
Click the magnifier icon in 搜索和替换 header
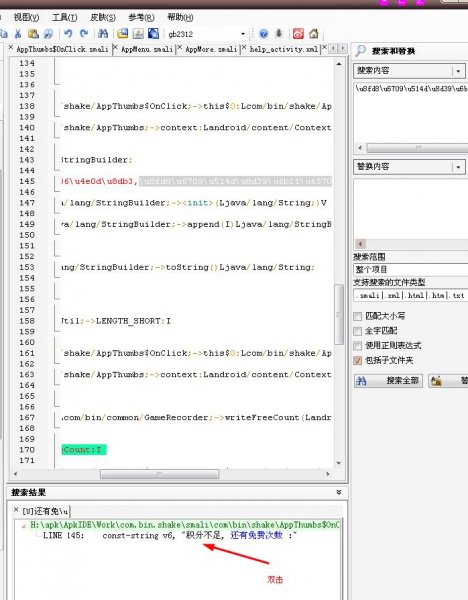pos(360,50)
